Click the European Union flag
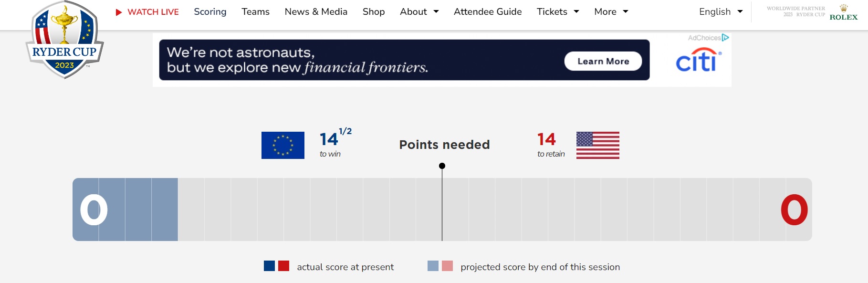 tap(283, 145)
